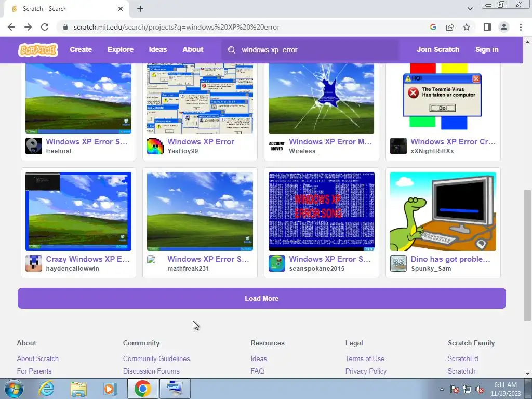
Task: Click the Scratch logo in the navigation bar
Action: (x=38, y=50)
